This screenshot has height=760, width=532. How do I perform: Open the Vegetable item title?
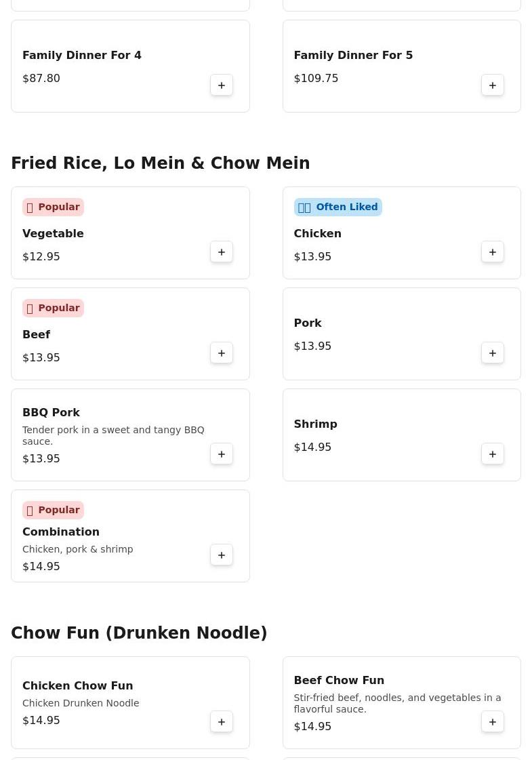pyautogui.click(x=53, y=233)
